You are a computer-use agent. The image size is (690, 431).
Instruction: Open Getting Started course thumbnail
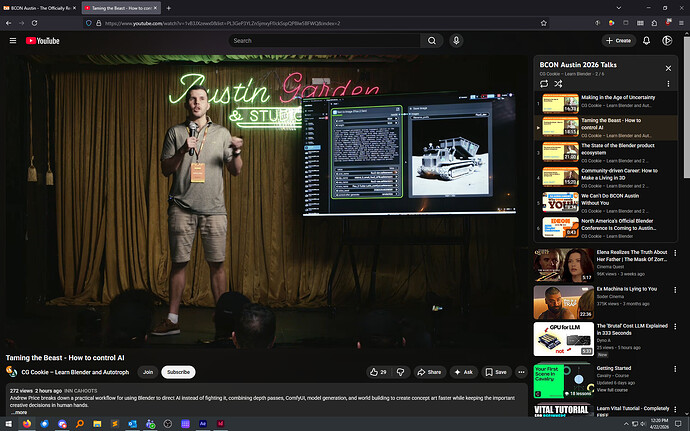point(564,381)
